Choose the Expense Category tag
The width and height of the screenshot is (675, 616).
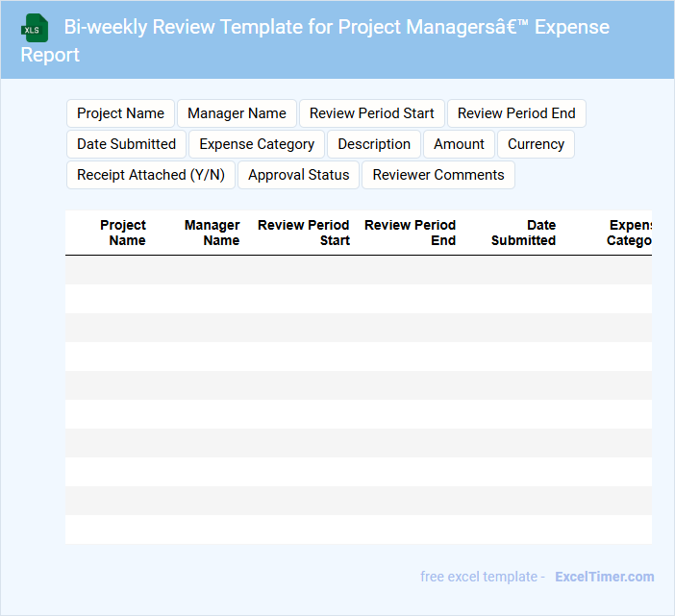[x=257, y=144]
